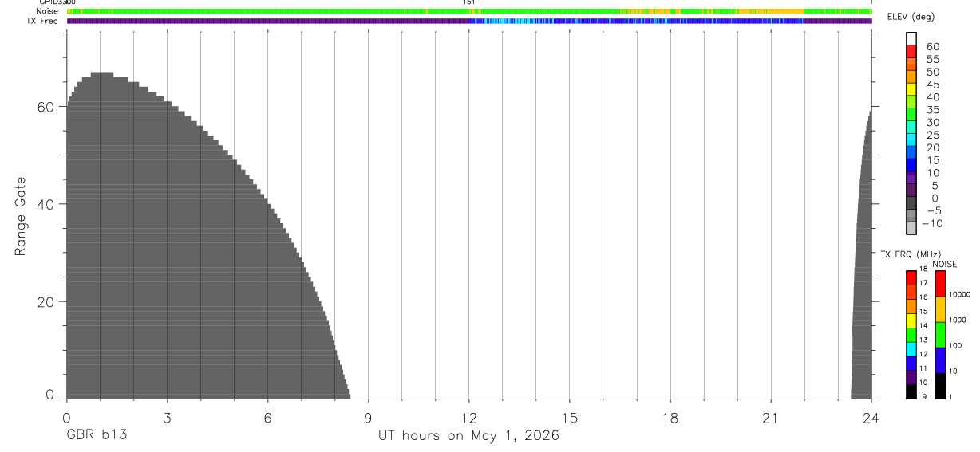Click the Range Gate tick label '60'
980x452 pixels.
(46, 106)
